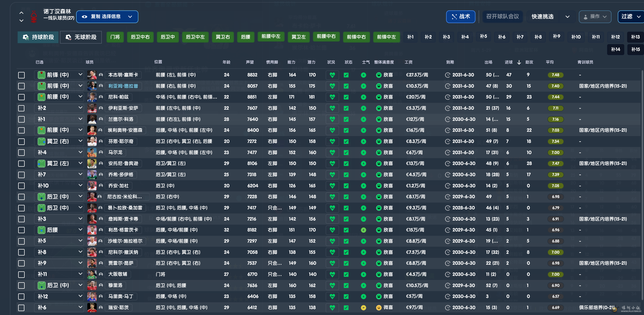Click the Nottingham Forest club crest icon

click(x=34, y=17)
